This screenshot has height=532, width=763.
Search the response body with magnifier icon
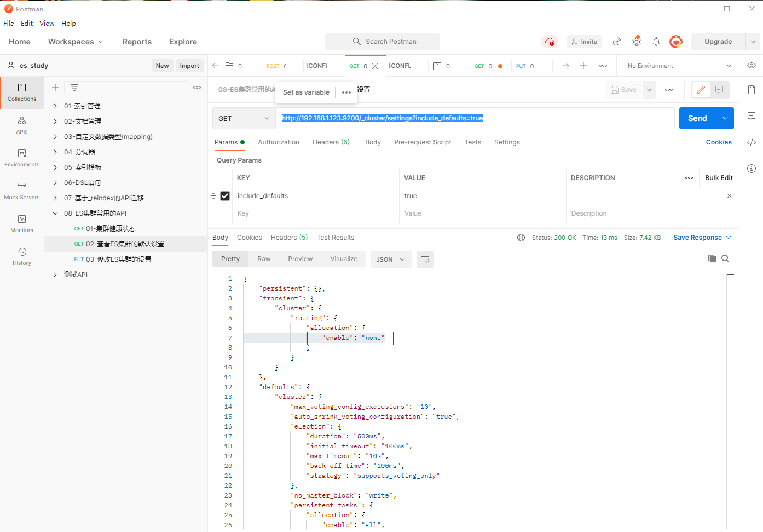(x=725, y=258)
